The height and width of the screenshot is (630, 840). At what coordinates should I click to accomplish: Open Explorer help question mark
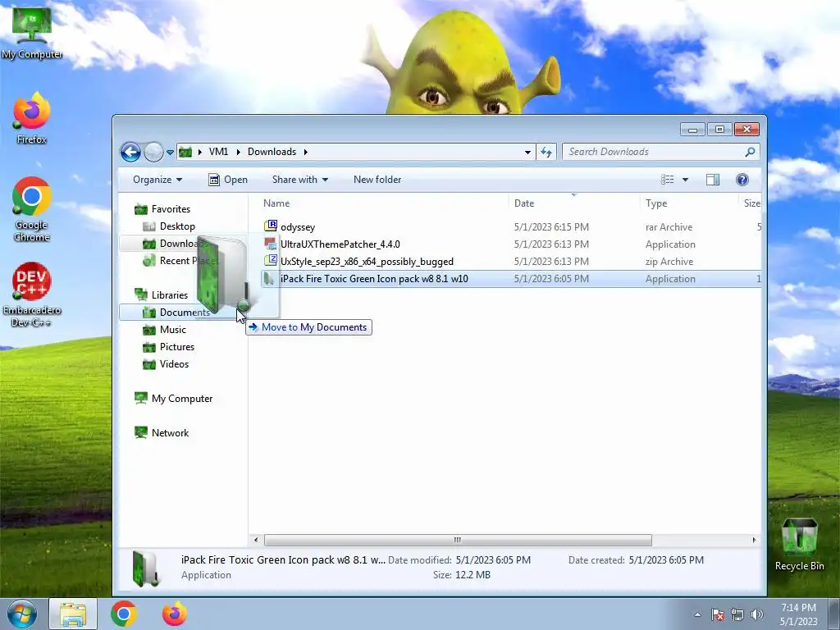[x=742, y=180]
